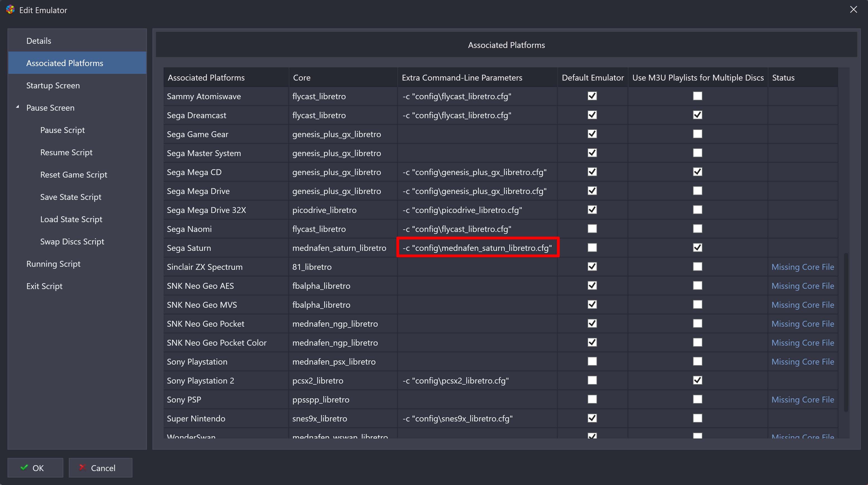Image resolution: width=868 pixels, height=485 pixels.
Task: Click the Cancel button
Action: (x=100, y=468)
